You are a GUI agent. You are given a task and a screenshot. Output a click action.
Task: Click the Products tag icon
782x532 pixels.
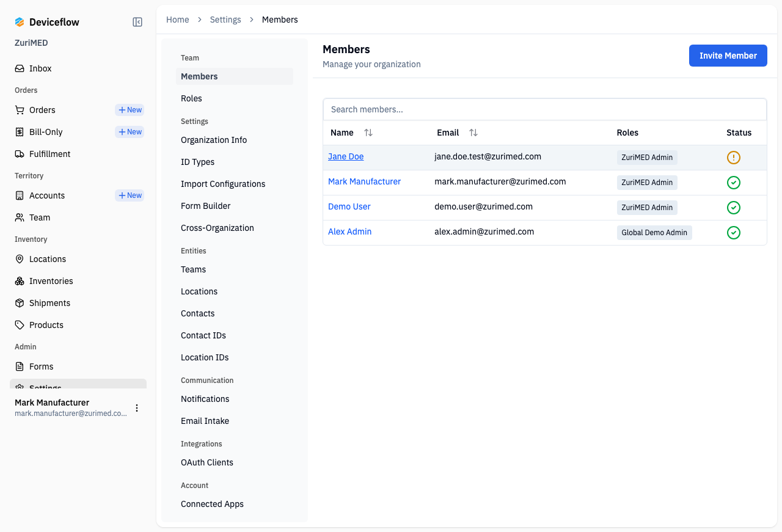20,325
